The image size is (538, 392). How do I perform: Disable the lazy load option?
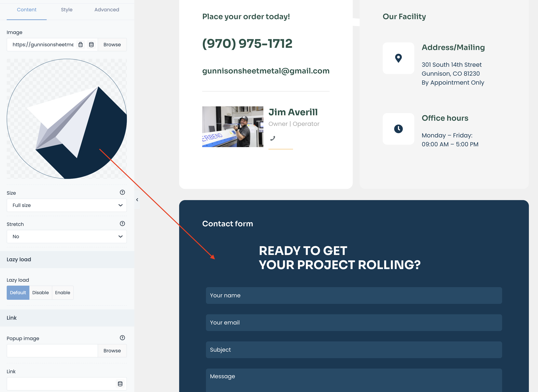click(x=41, y=292)
